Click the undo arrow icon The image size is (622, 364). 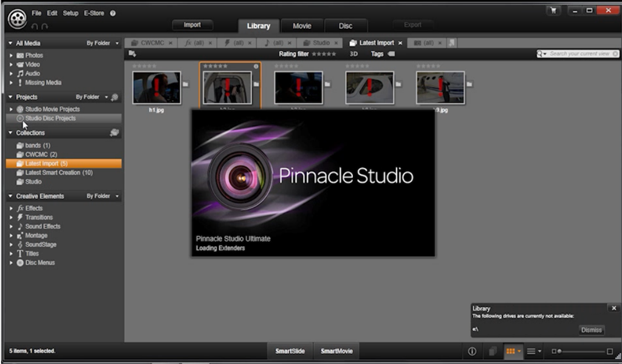point(34,26)
